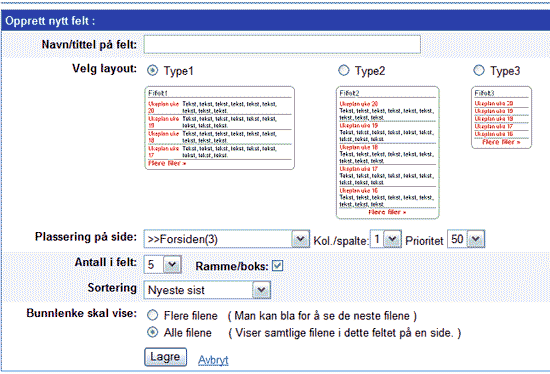Click the Lagre button
The height and width of the screenshot is (374, 550).
pyautogui.click(x=165, y=357)
